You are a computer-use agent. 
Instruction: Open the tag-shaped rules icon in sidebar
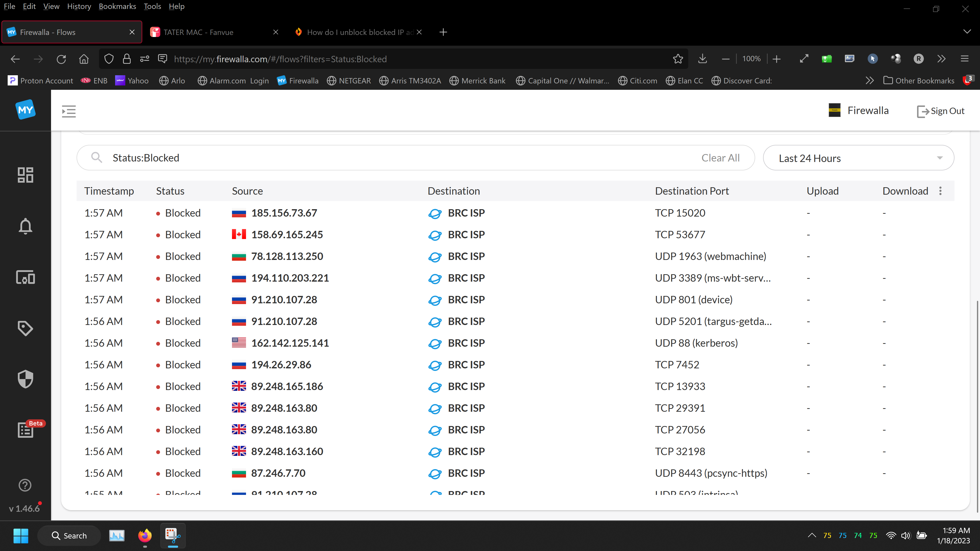click(x=26, y=328)
